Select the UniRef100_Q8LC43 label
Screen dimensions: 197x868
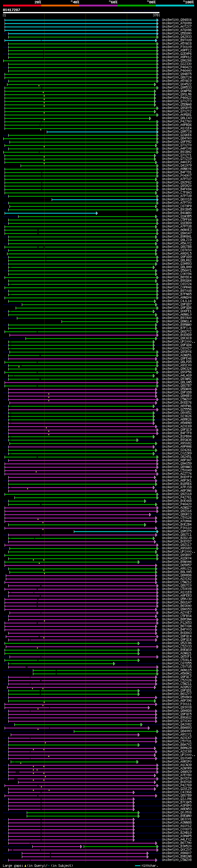click(177, 118)
